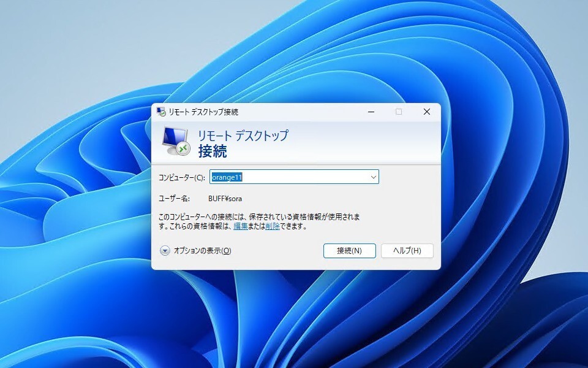588x368 pixels.
Task: Open the 削除 credentials link
Action: pos(272,226)
